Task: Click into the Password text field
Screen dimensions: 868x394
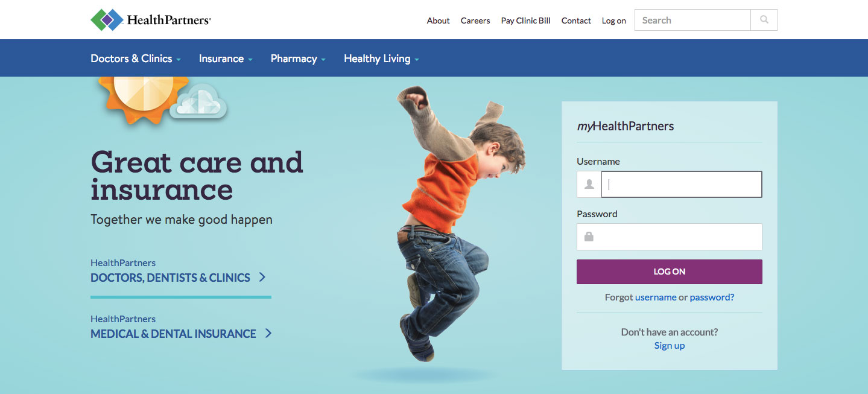Action: click(670, 237)
